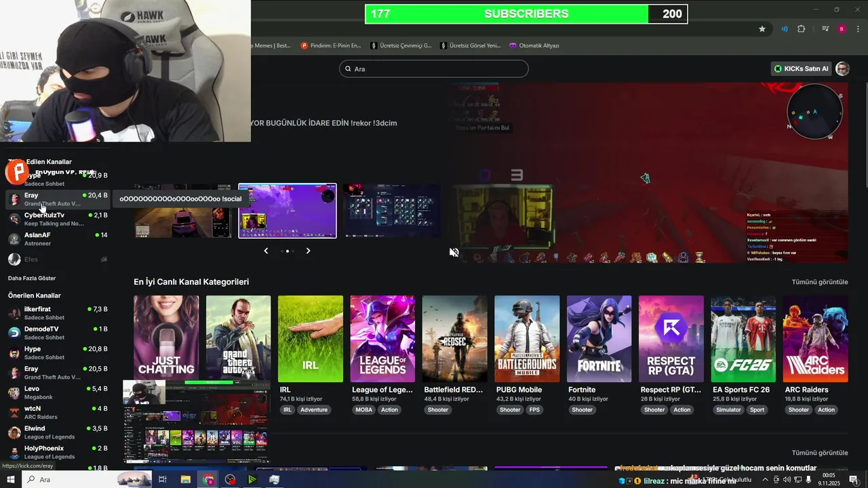Bookmark this page with the star icon

pyautogui.click(x=762, y=29)
